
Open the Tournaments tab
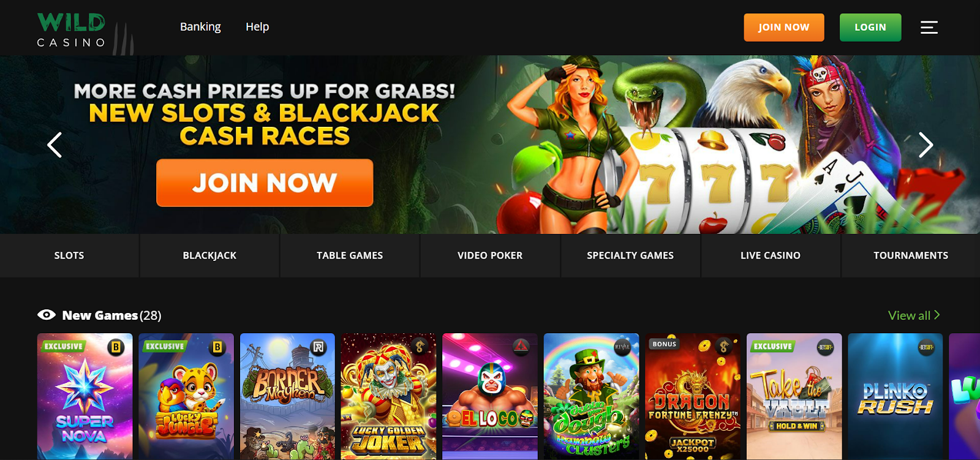911,255
